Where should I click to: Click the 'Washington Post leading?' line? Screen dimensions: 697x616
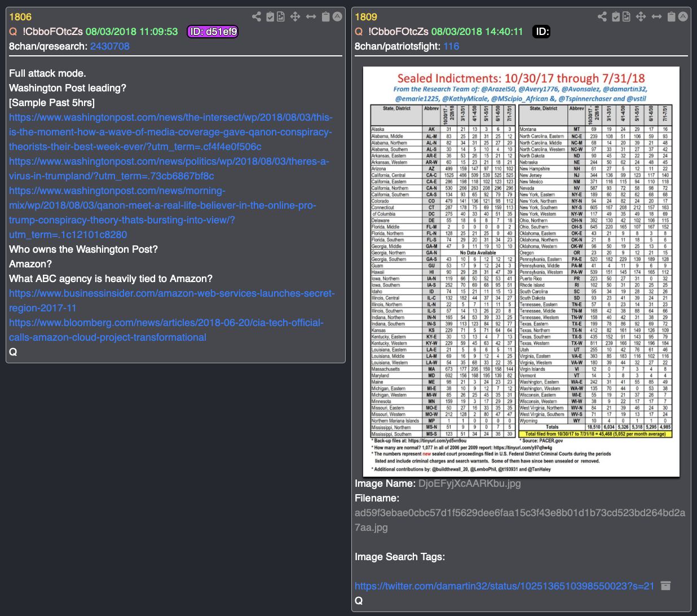point(68,88)
